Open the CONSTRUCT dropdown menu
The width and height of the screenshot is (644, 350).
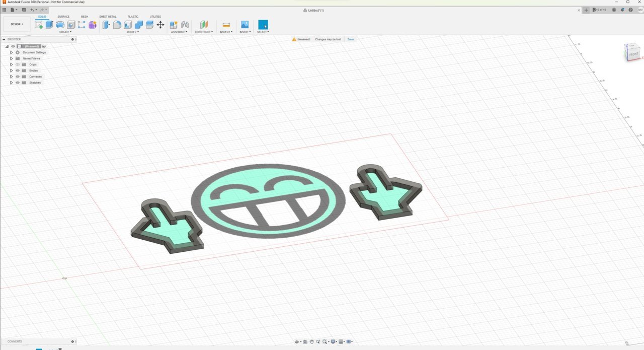(204, 32)
